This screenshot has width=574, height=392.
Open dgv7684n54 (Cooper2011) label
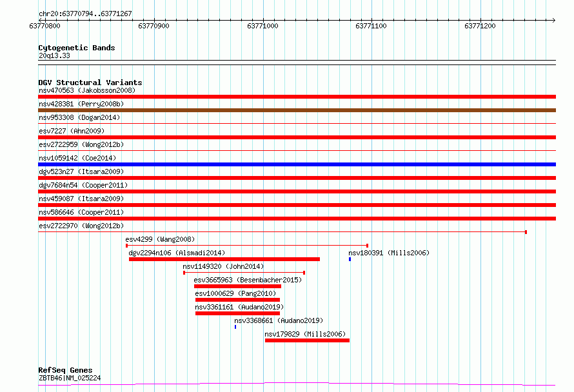click(x=83, y=185)
